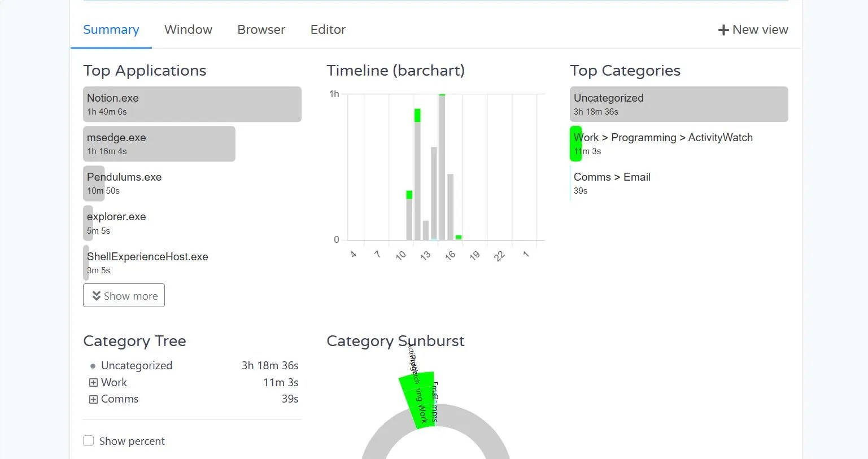The width and height of the screenshot is (868, 459).
Task: Switch to the Window tab
Action: coord(188,29)
